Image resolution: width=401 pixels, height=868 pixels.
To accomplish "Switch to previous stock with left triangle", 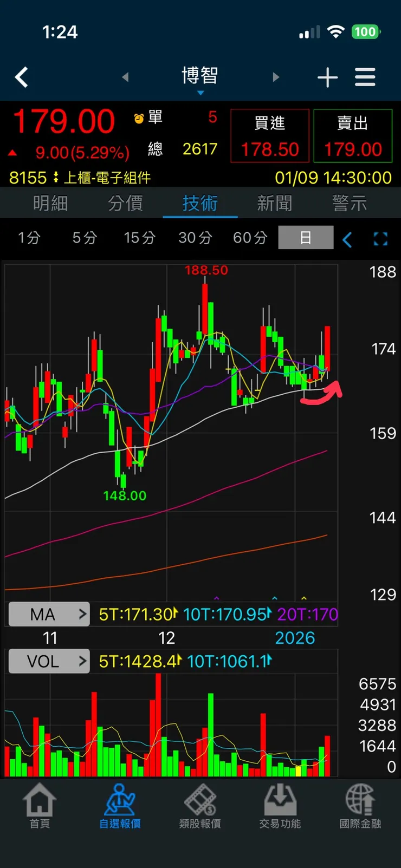I will click(125, 77).
